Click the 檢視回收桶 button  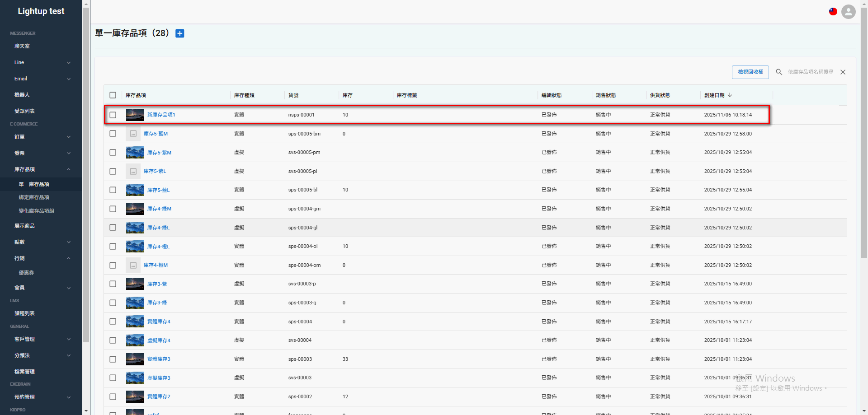(x=750, y=72)
